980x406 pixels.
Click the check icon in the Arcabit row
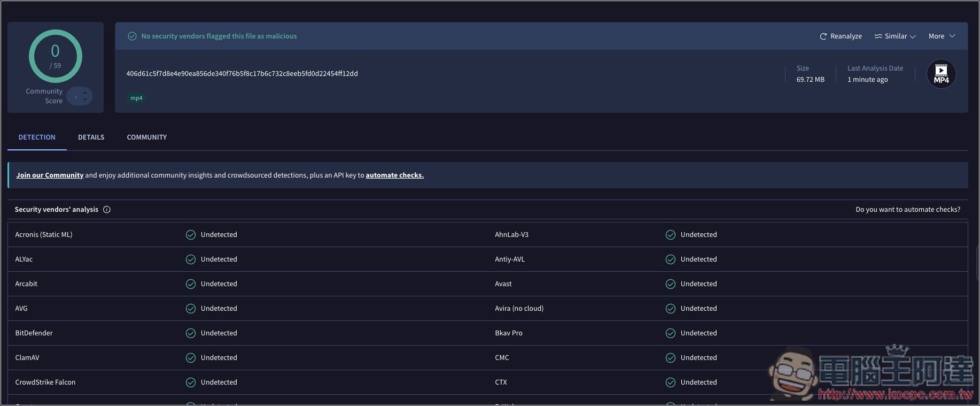191,284
